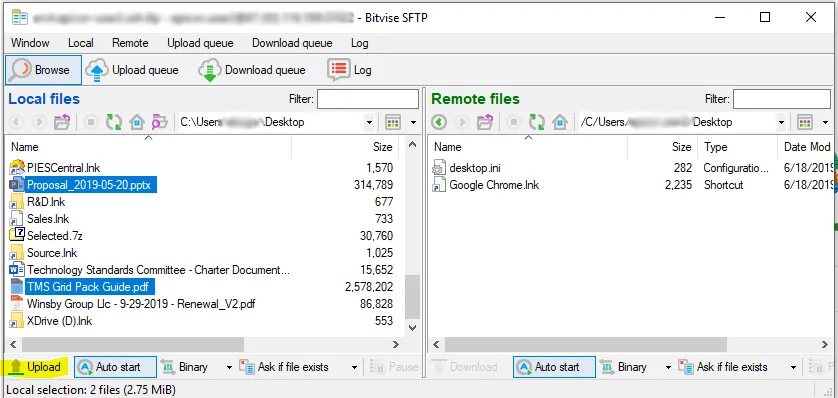Sort local files by Name column

[149, 147]
